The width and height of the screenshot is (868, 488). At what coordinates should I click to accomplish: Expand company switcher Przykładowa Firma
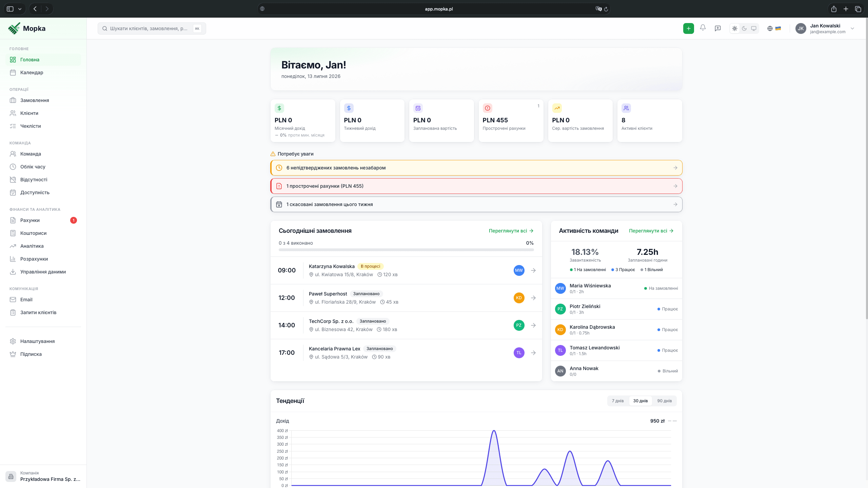pyautogui.click(x=43, y=476)
